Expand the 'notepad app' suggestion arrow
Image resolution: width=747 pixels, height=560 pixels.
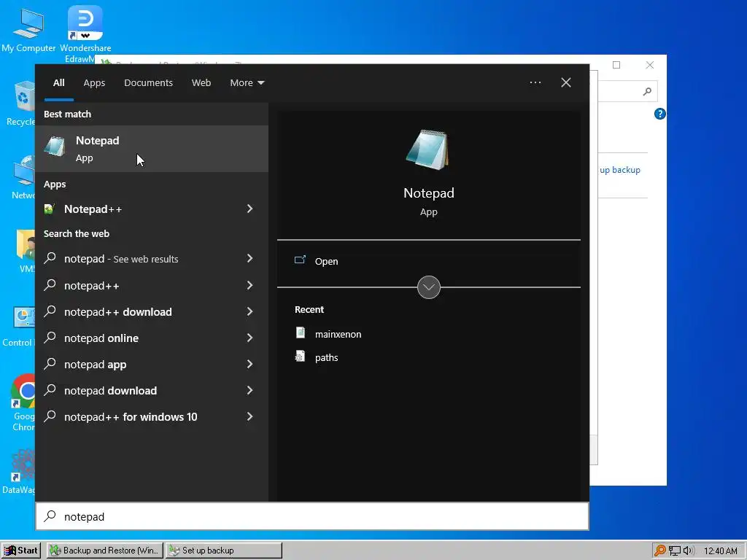pos(249,364)
